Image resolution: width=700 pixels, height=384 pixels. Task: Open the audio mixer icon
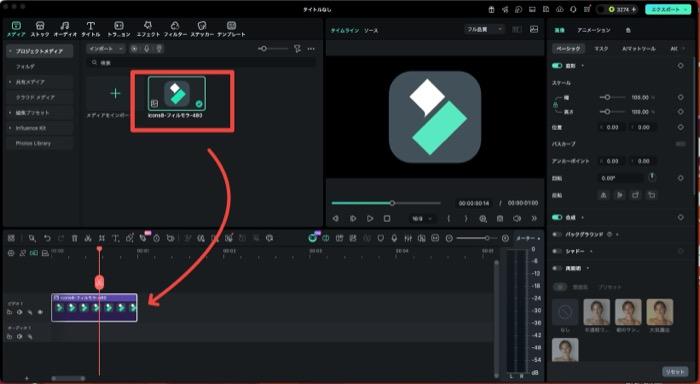coord(408,238)
